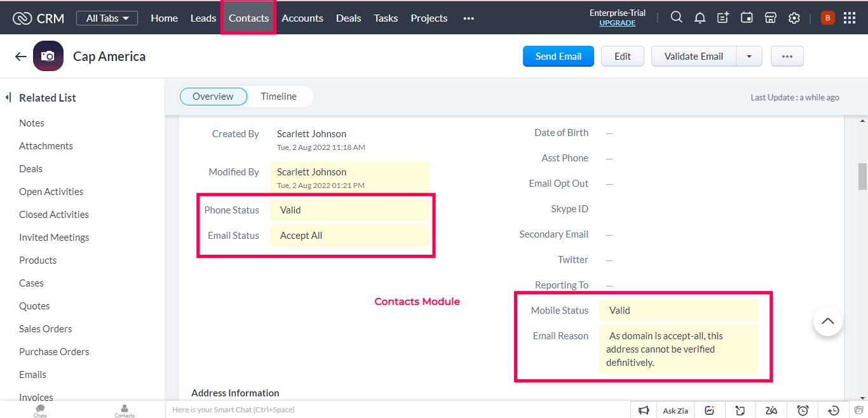The height and width of the screenshot is (418, 868).
Task: Open Emails in Related List
Action: click(x=32, y=375)
